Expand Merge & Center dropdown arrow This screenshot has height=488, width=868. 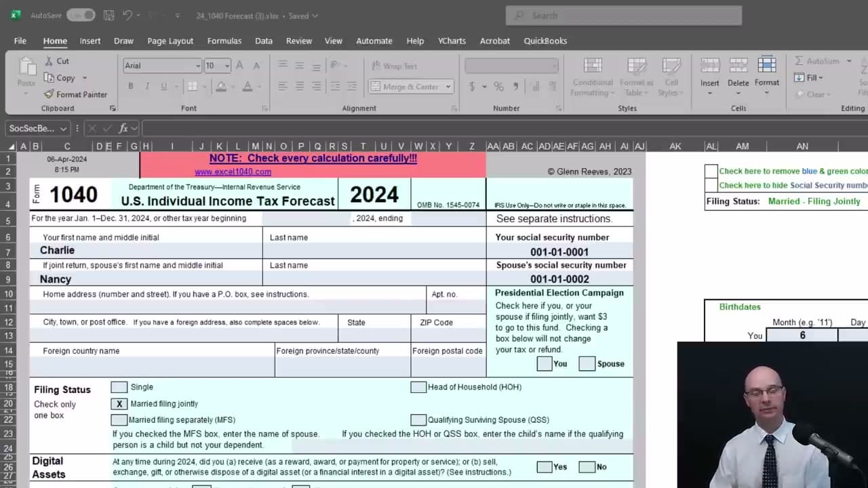448,87
